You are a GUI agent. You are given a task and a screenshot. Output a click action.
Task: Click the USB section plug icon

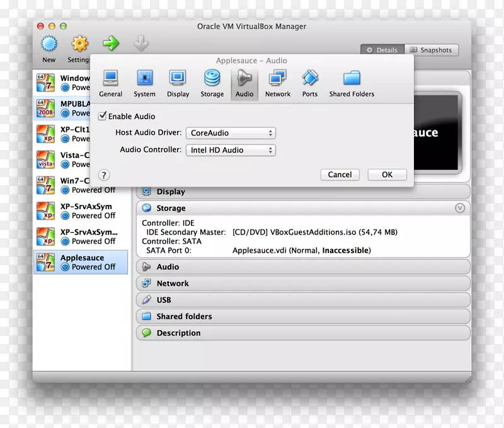coord(147,299)
